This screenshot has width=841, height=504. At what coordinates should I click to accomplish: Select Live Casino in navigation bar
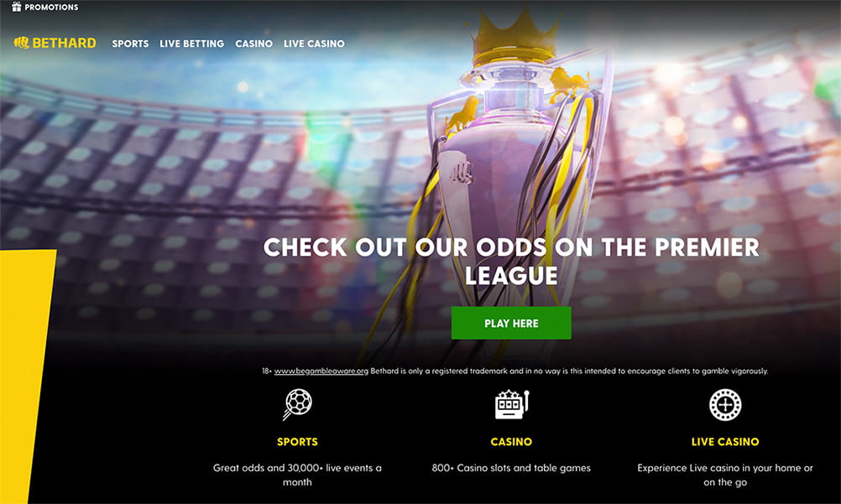[314, 44]
